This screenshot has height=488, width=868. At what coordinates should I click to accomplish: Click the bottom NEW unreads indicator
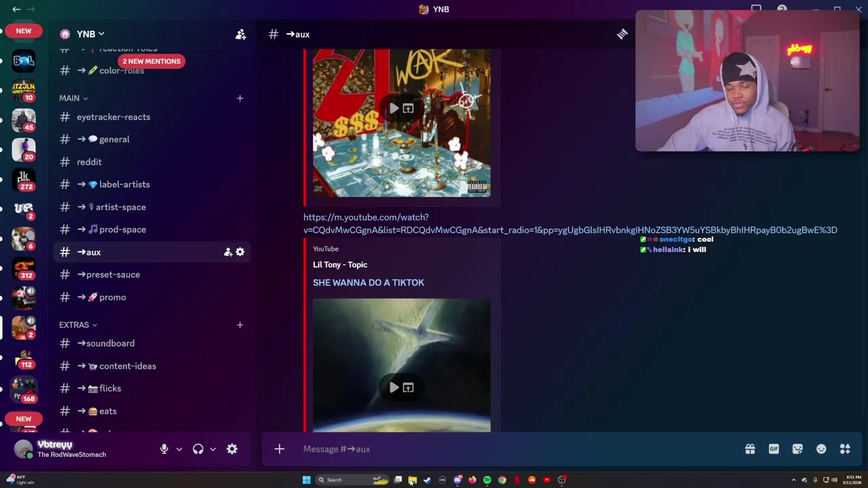point(24,418)
